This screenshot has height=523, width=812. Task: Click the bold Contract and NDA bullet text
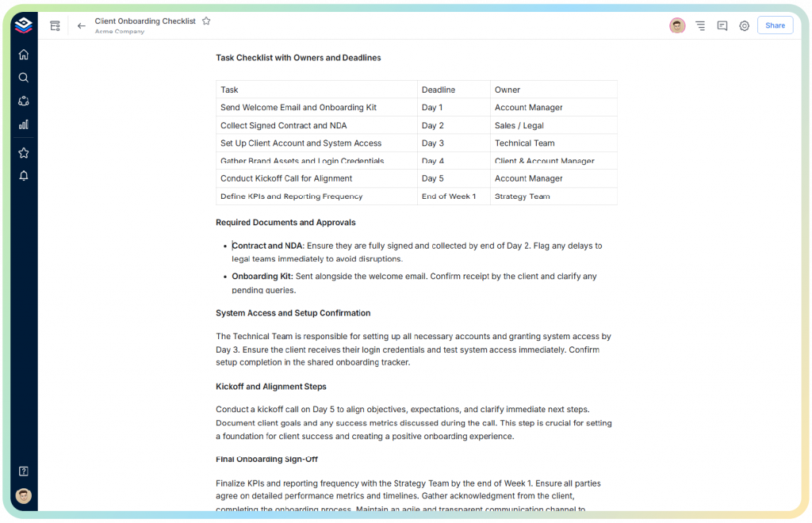click(x=267, y=246)
